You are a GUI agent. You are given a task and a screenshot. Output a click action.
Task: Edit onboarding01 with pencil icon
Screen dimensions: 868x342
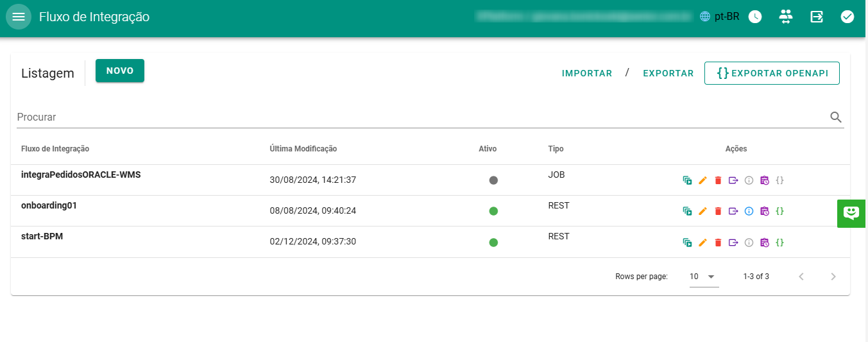tap(702, 211)
